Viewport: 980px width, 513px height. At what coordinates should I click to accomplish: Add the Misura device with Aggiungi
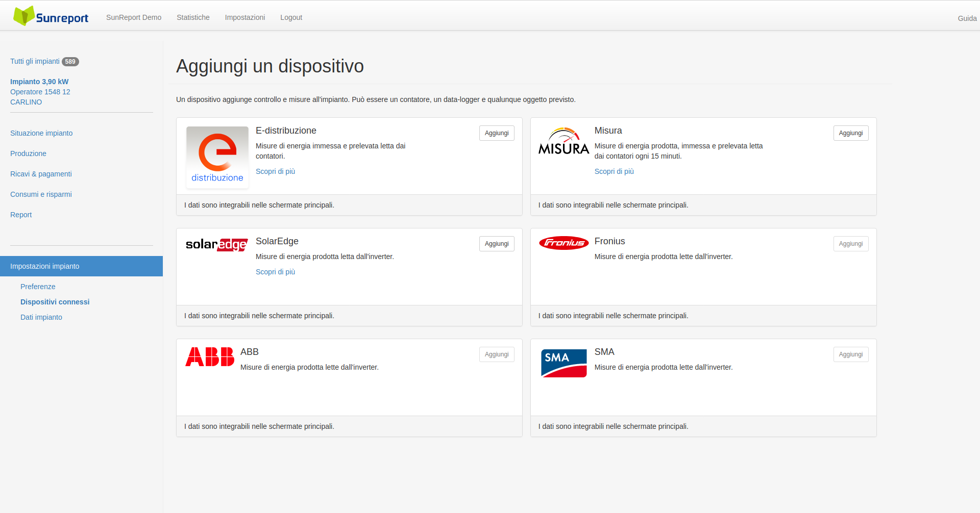(x=851, y=133)
